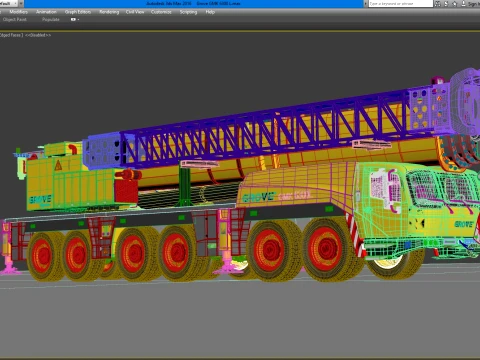Open the Subscription Center icon

446,4
